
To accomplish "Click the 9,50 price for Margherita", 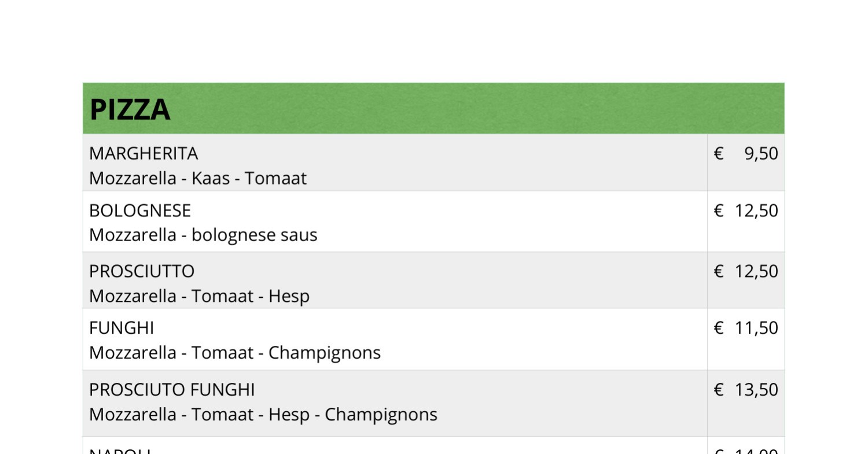I will (x=761, y=153).
